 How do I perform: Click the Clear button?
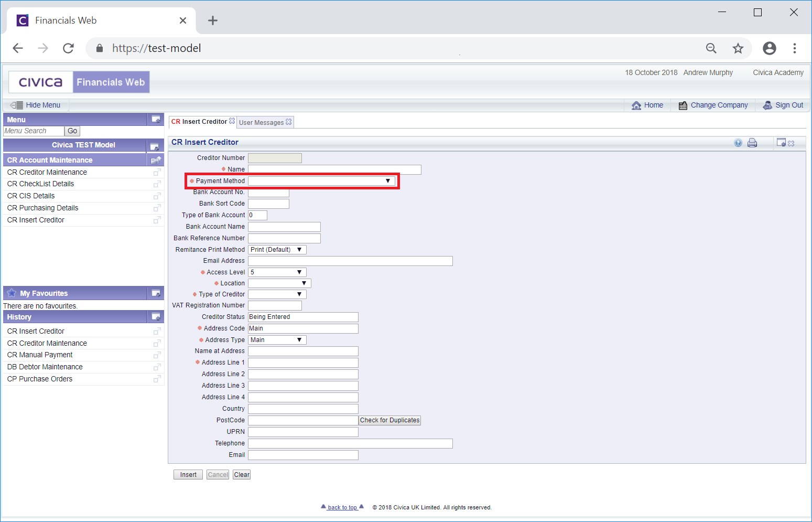242,475
